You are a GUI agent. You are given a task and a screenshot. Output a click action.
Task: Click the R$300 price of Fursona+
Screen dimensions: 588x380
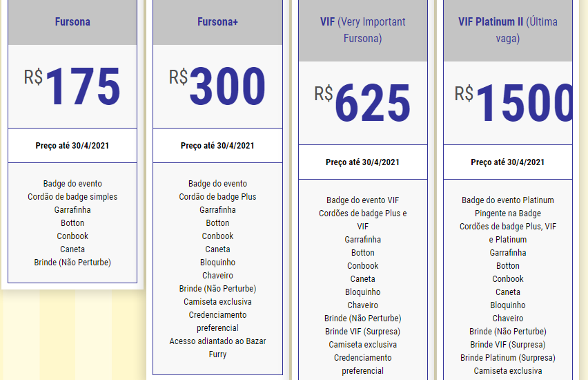pyautogui.click(x=217, y=87)
